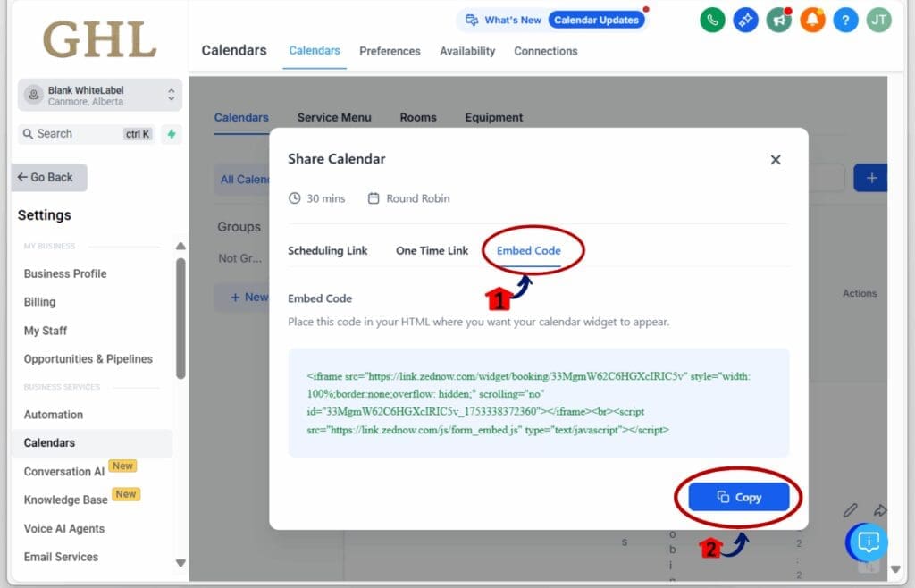Open the megaphone announcements icon
Screen dimensions: 915x588
[779, 21]
